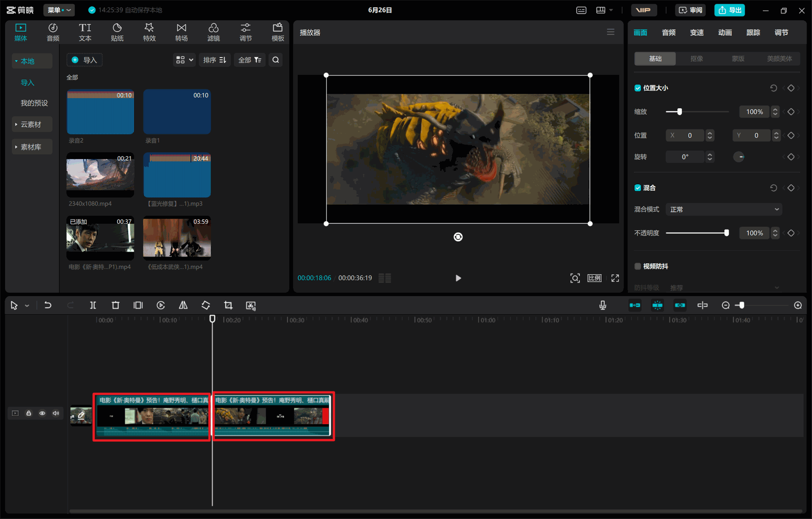
Task: Switch to the 音频 tab in properties panel
Action: [x=669, y=33]
